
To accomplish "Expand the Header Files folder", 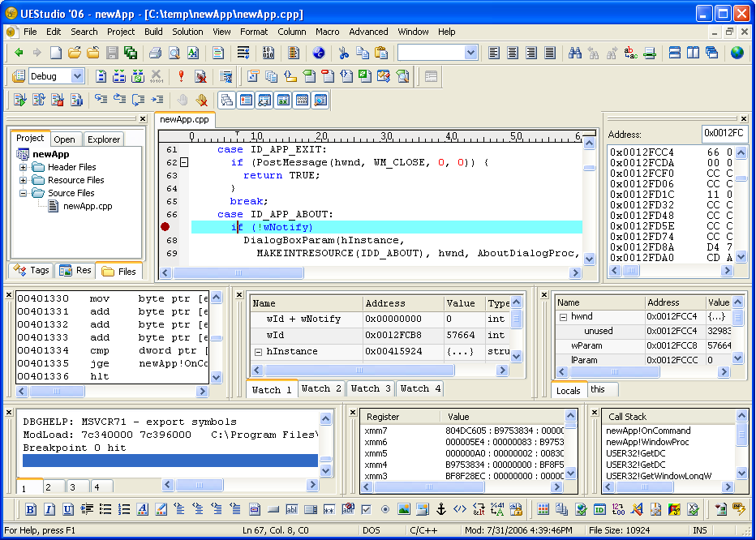I will (x=24, y=167).
